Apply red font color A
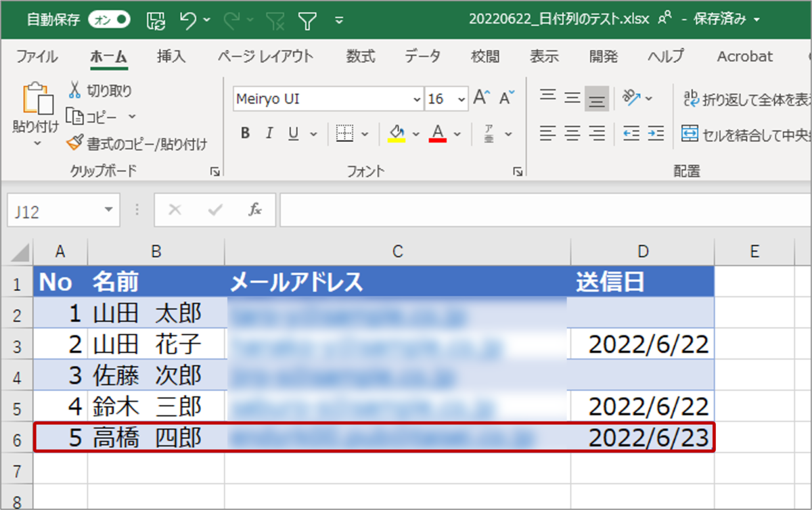Screen dimensions: 812x510 tap(438, 133)
